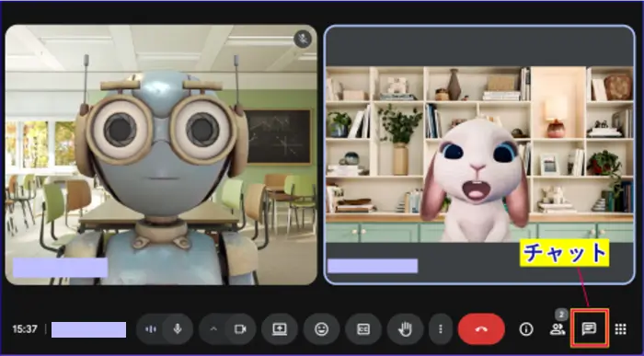Show meeting details with the info icon
This screenshot has height=356, width=644.
pyautogui.click(x=526, y=329)
